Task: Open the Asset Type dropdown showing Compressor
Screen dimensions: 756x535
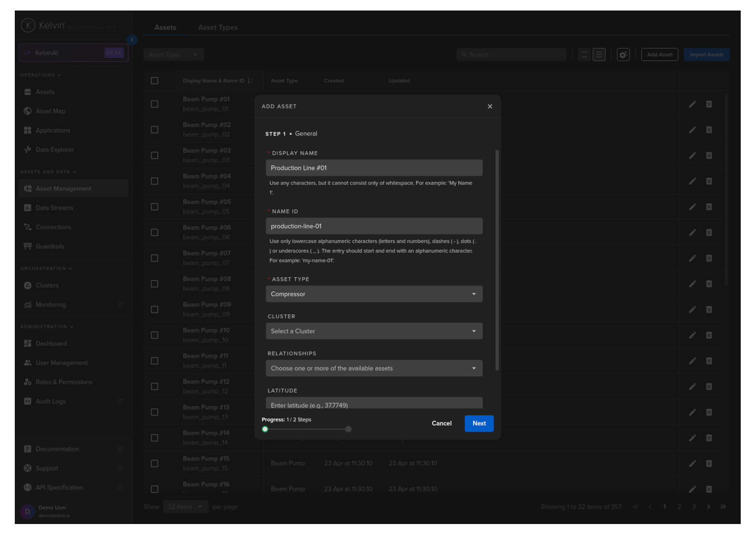Action: tap(374, 294)
